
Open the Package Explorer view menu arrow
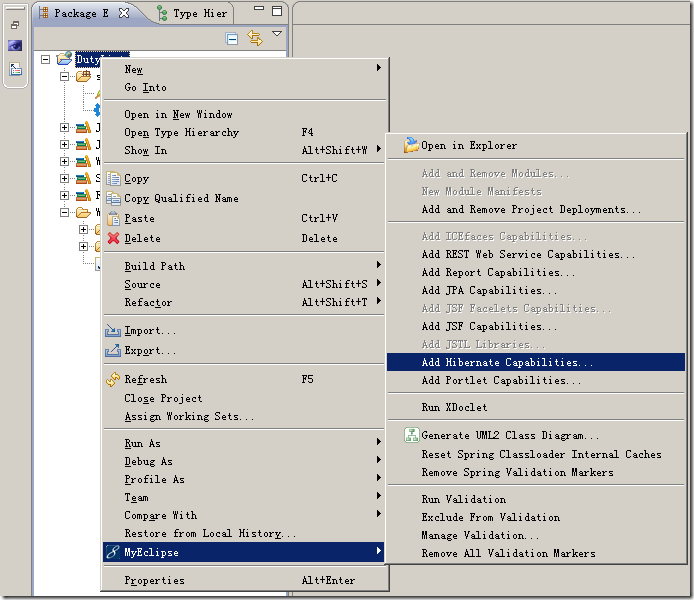pyautogui.click(x=277, y=35)
